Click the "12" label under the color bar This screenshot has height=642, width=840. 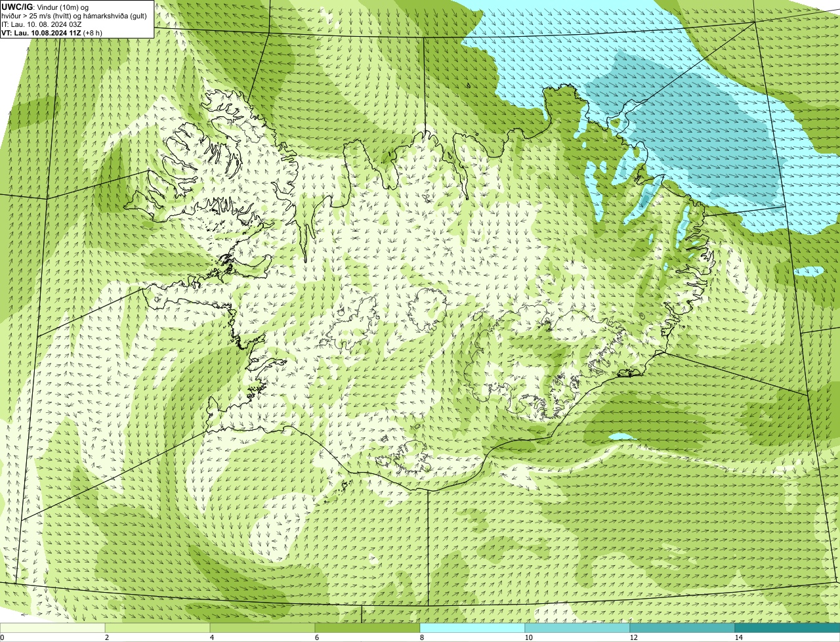click(x=633, y=637)
